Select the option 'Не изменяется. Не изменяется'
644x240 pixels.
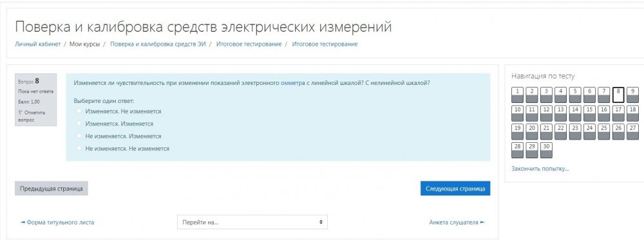pyautogui.click(x=79, y=149)
